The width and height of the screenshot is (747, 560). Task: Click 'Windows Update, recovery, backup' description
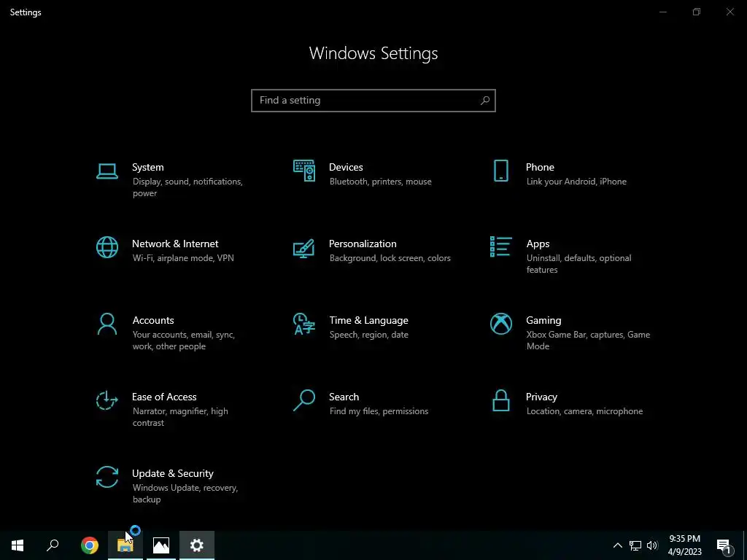185,494
